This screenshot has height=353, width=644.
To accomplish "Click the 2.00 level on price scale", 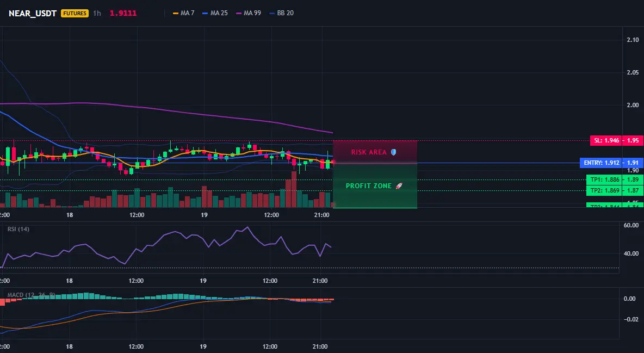I will click(633, 105).
